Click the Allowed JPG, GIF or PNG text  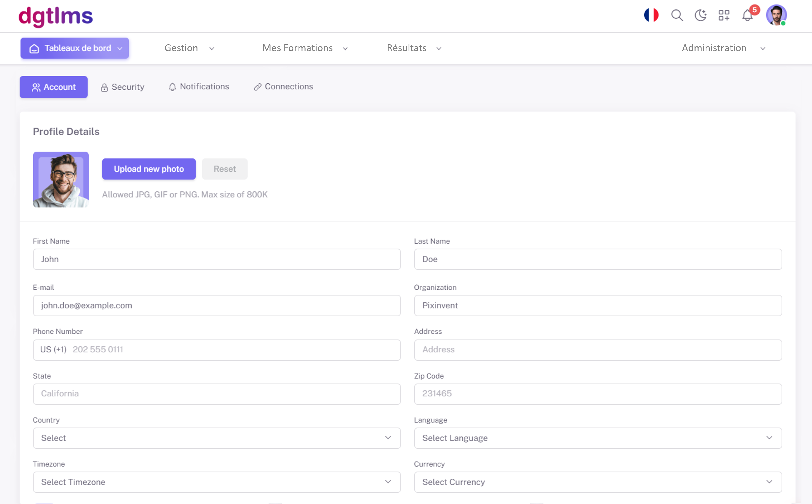tap(185, 195)
